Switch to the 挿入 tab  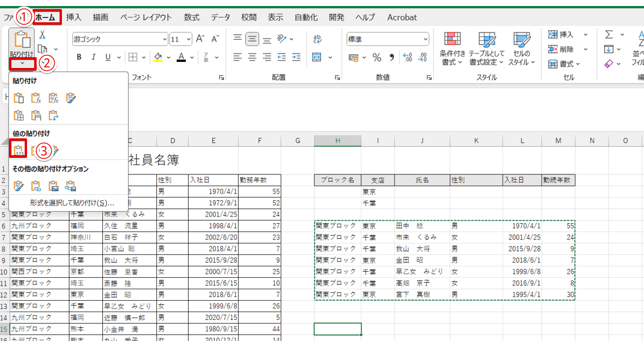(x=74, y=17)
